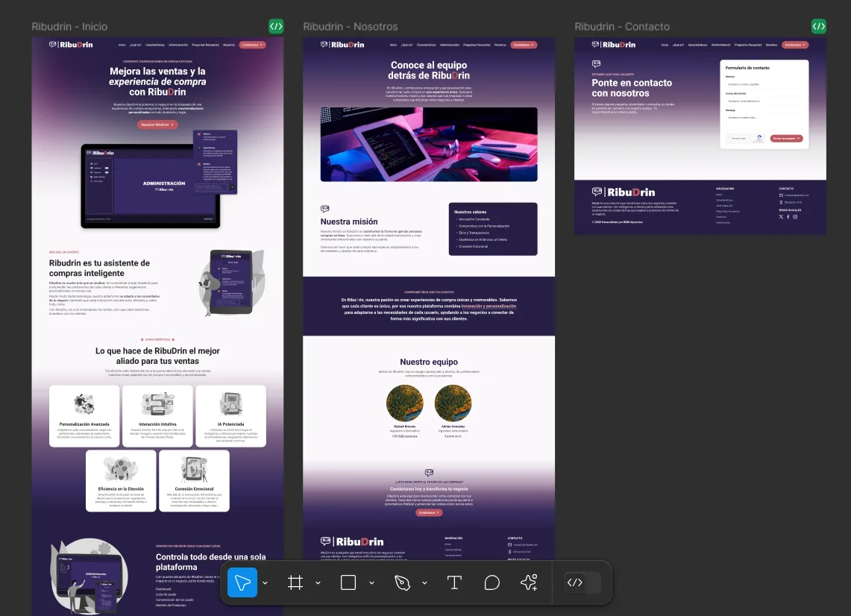The height and width of the screenshot is (616, 851).
Task: Choose the Text tool
Action: [x=454, y=582]
